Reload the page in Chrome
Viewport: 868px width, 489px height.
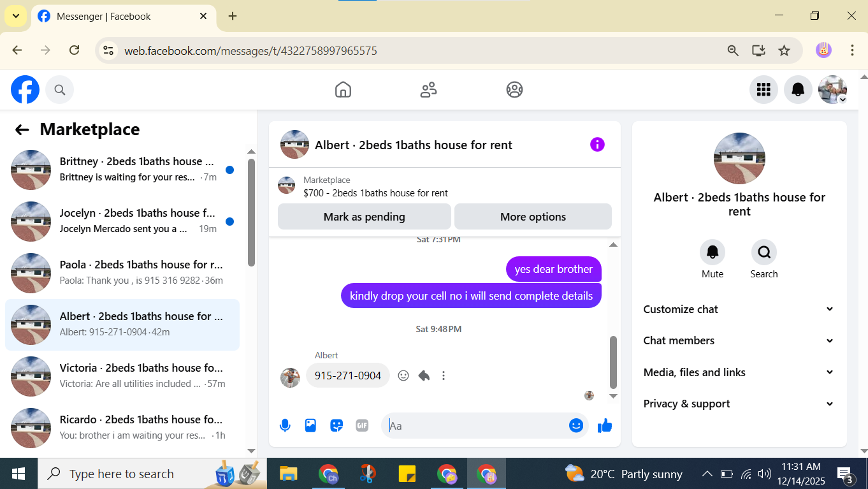(74, 50)
